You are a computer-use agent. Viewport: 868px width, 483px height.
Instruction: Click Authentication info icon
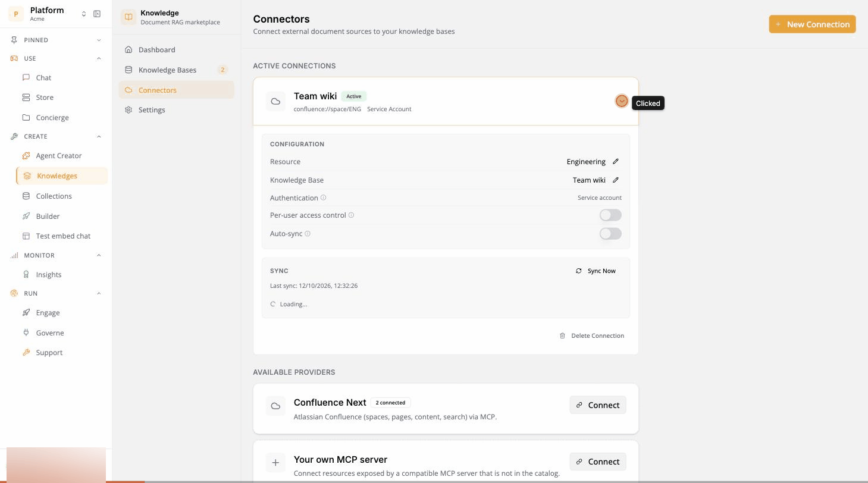[324, 197]
